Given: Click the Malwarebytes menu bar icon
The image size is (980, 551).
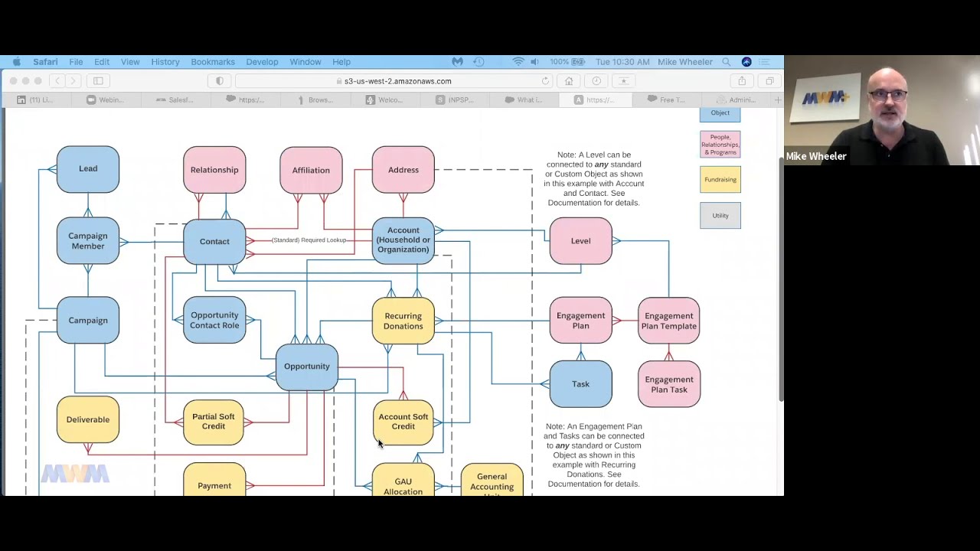Looking at the screenshot, I should pyautogui.click(x=457, y=62).
